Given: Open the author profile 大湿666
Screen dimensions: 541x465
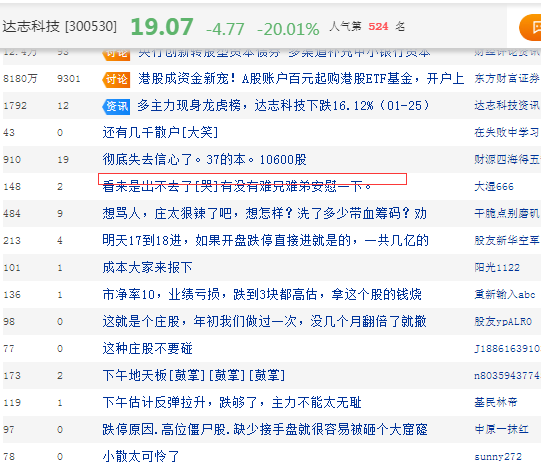Looking at the screenshot, I should [x=494, y=187].
